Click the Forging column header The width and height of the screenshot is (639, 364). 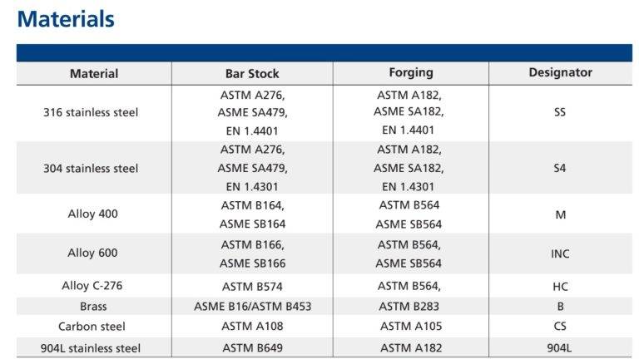(x=410, y=72)
